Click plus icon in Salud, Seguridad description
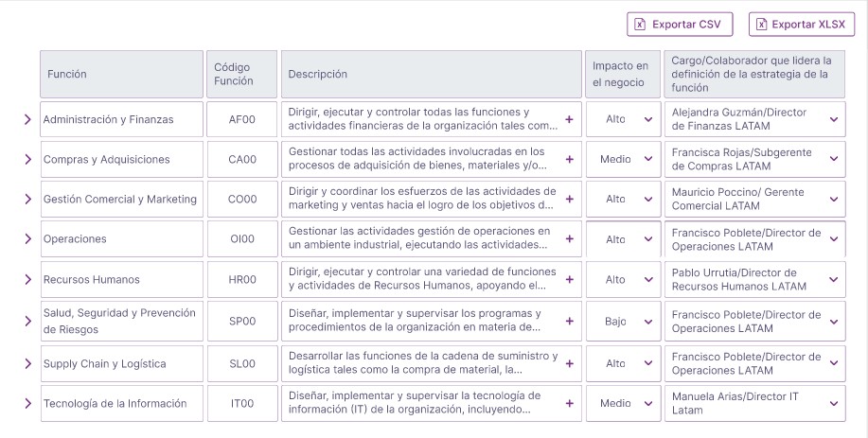The image size is (868, 438). click(x=569, y=322)
